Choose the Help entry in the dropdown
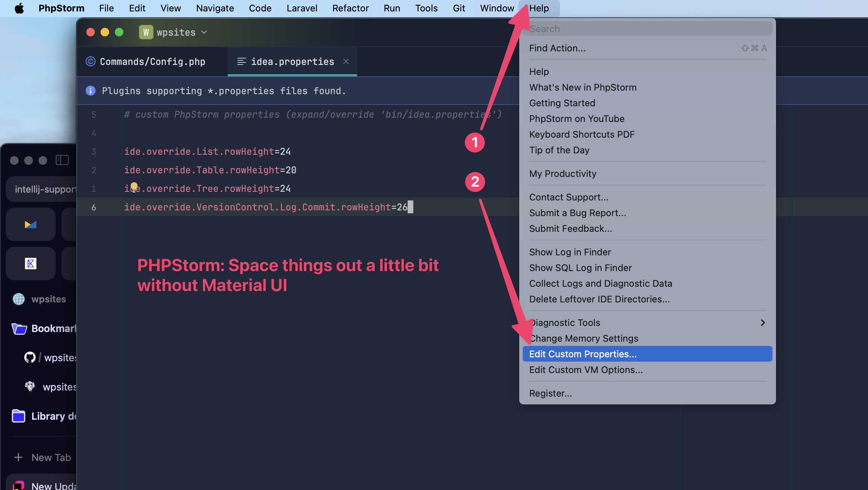 pos(647,72)
